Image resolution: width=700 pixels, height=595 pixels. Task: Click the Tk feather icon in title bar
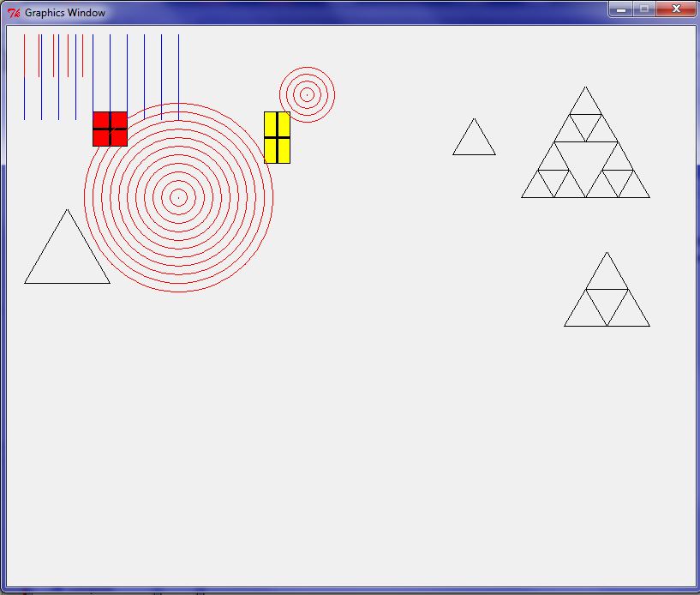pyautogui.click(x=14, y=13)
